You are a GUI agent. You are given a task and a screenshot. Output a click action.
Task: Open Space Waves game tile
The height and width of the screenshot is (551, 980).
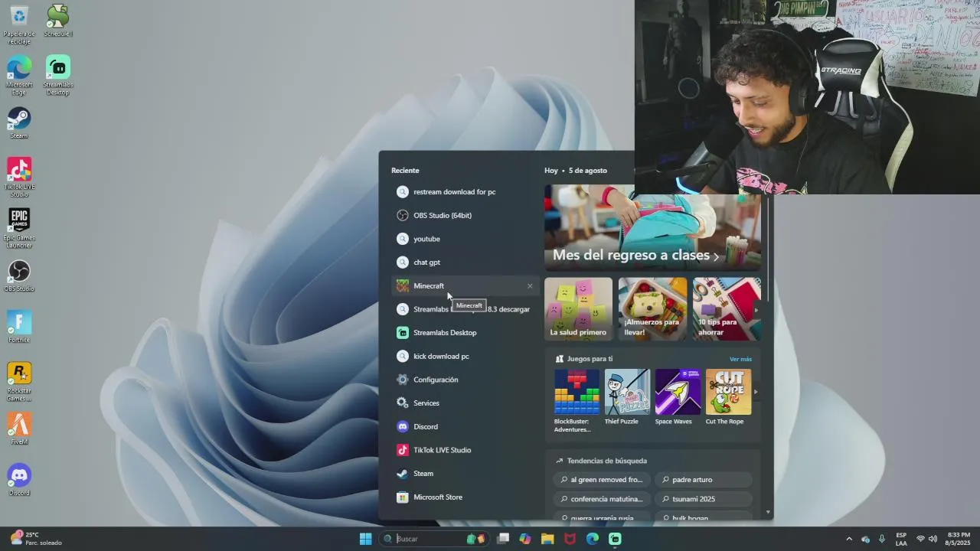click(677, 397)
